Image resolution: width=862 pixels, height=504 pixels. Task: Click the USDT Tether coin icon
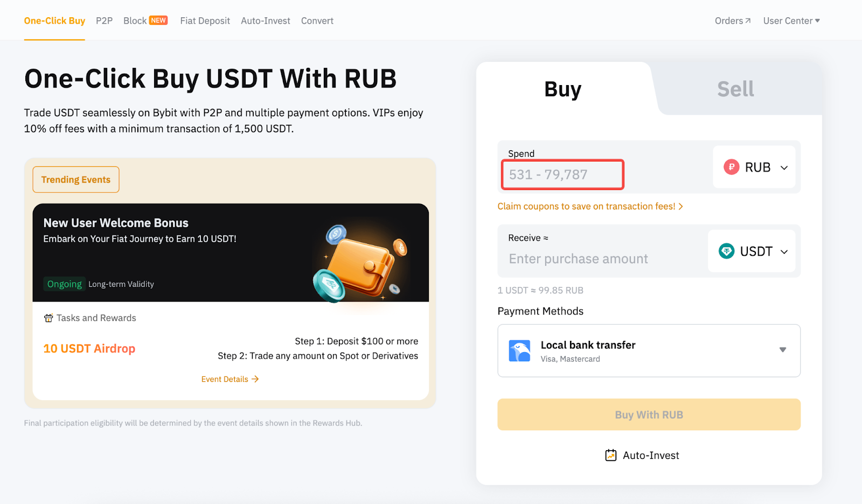726,251
